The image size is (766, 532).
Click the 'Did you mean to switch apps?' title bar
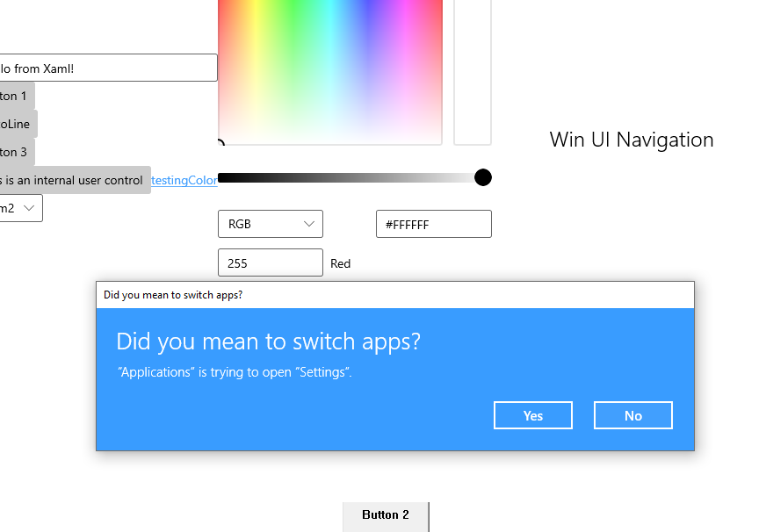point(395,295)
